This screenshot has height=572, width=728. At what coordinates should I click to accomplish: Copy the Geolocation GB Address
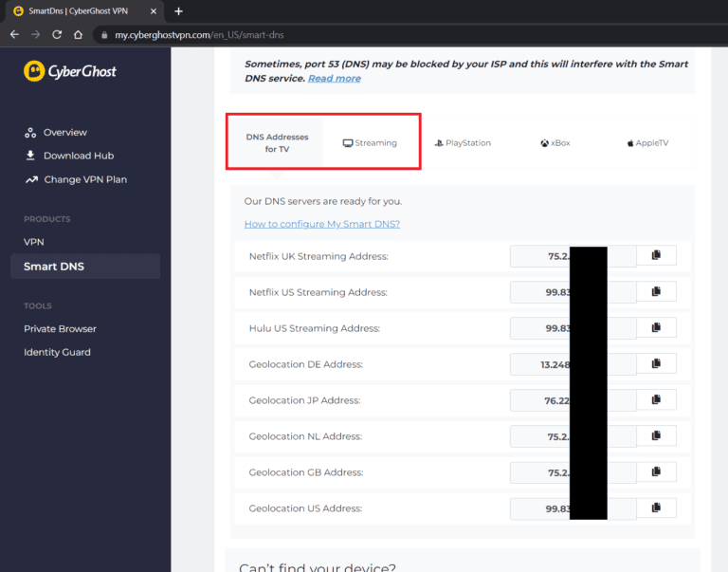[x=655, y=472]
